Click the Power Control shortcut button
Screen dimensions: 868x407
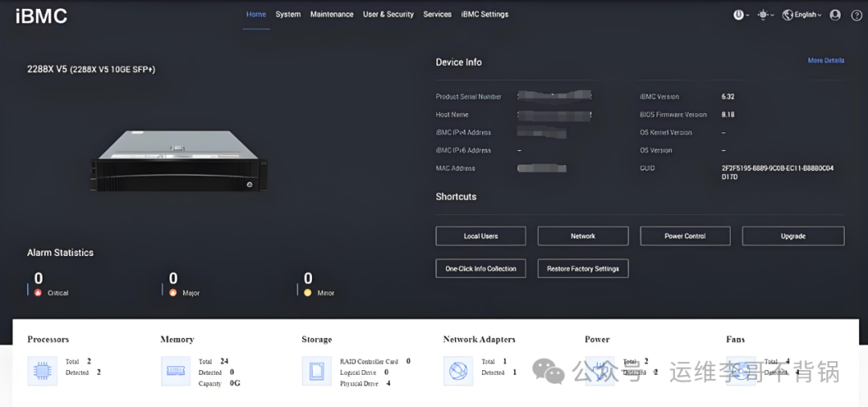coord(685,236)
